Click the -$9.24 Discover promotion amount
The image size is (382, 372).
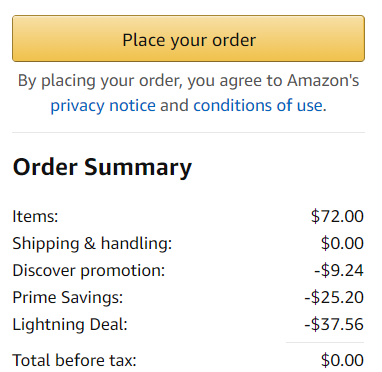click(339, 270)
